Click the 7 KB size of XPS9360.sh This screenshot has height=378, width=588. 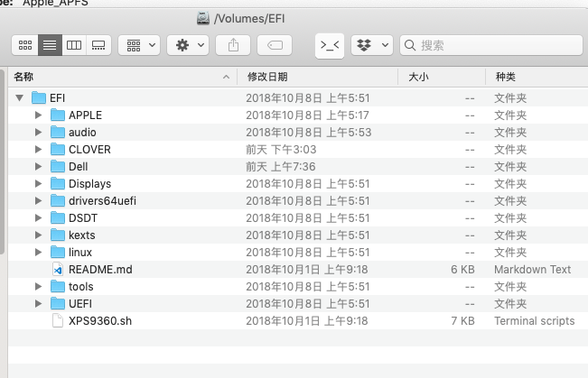coord(462,321)
